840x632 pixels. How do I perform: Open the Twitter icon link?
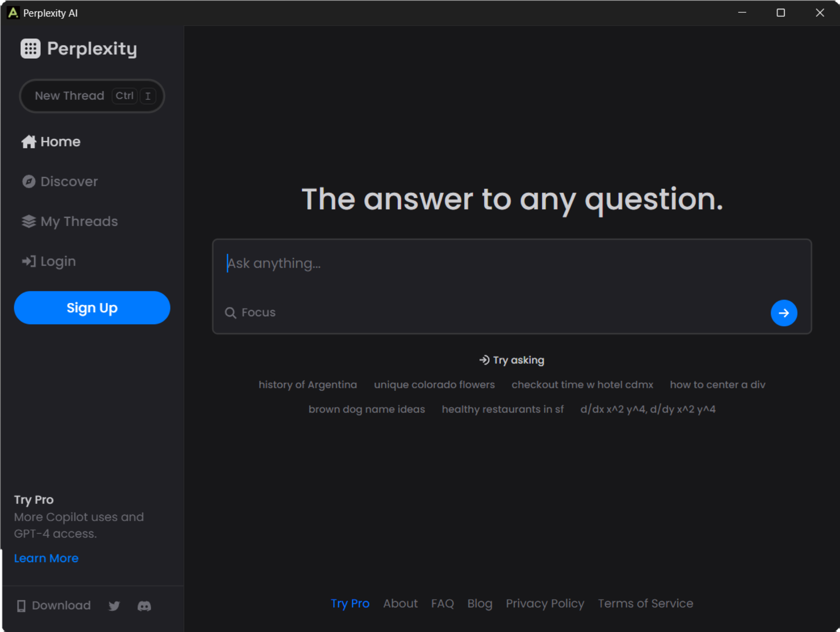114,606
